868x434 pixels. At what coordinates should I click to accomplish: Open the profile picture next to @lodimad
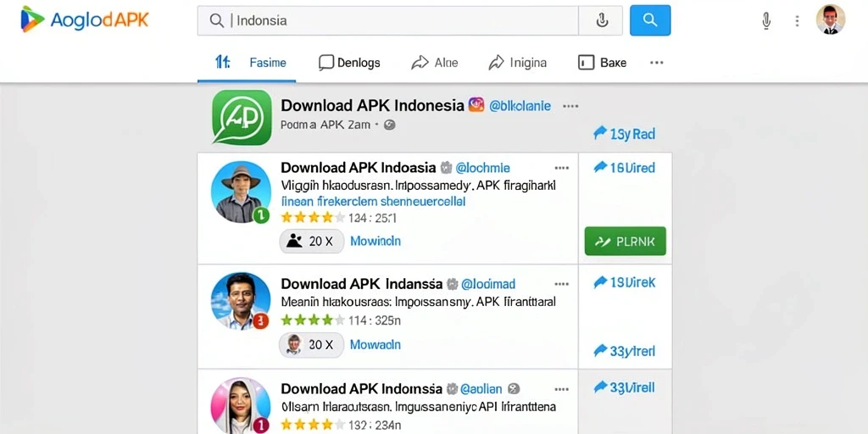coord(241,301)
